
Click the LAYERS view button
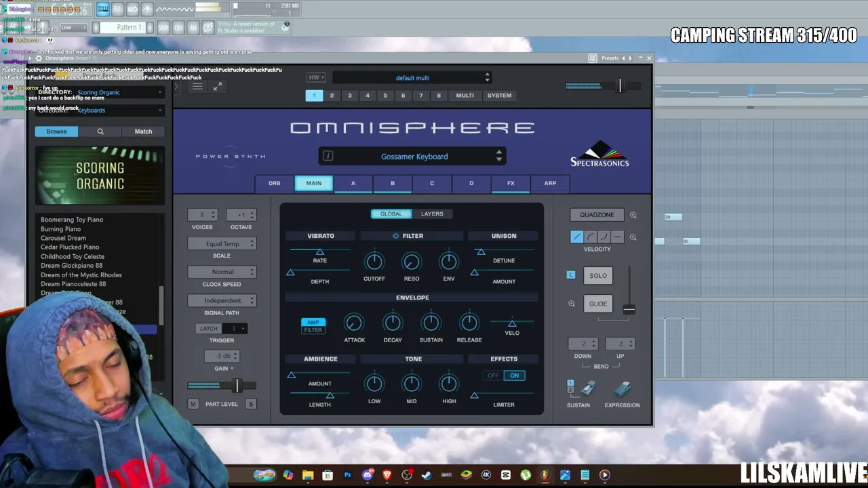[432, 214]
